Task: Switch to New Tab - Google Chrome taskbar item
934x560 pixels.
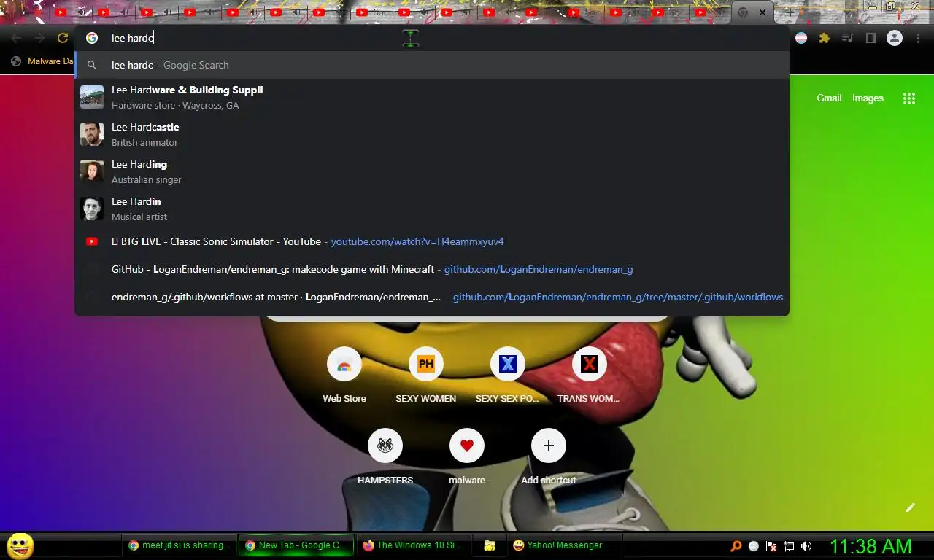Action: tap(296, 545)
